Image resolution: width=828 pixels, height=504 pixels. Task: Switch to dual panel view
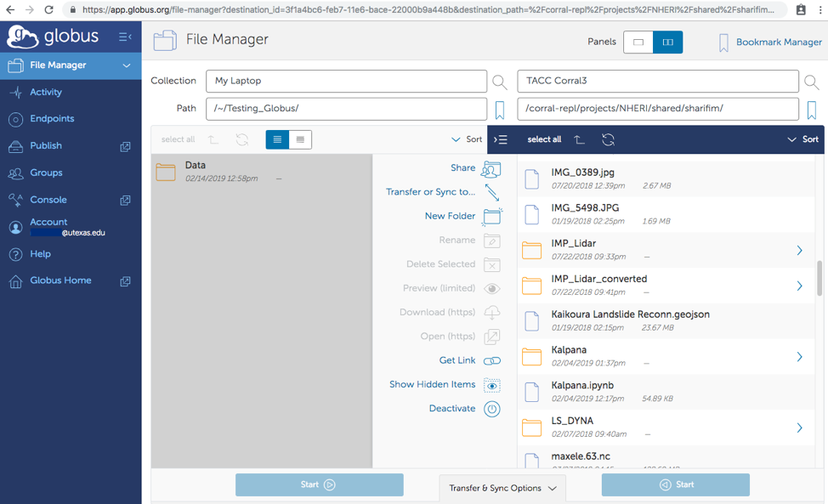668,42
